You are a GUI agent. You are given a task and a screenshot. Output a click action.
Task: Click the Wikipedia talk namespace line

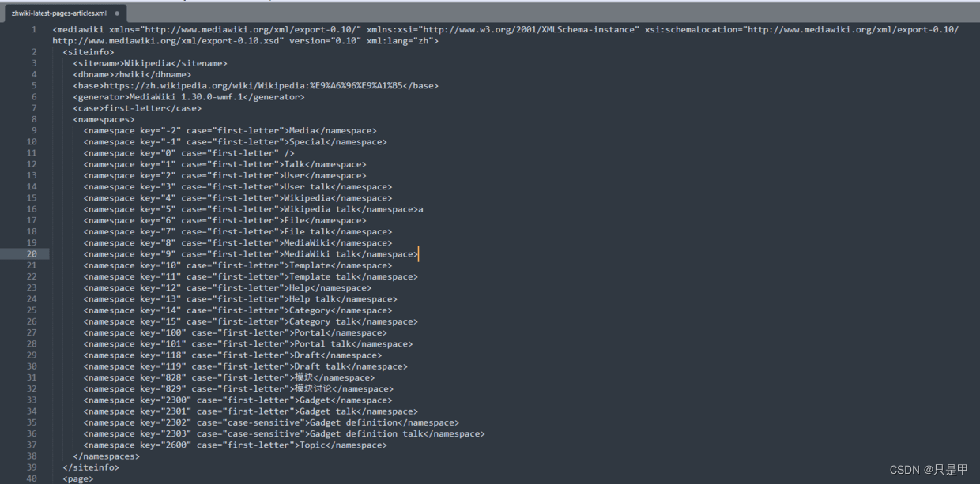tap(253, 209)
